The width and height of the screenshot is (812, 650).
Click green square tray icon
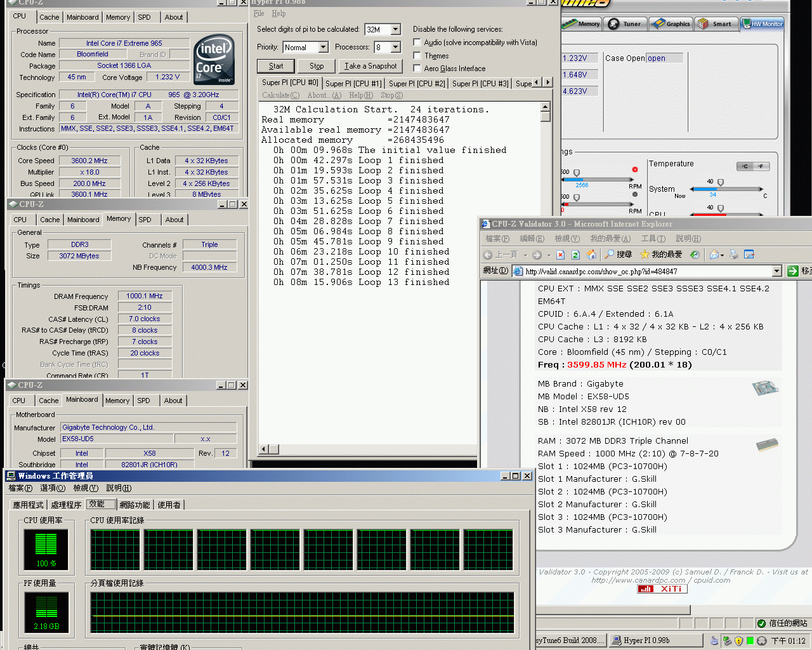pos(750,641)
